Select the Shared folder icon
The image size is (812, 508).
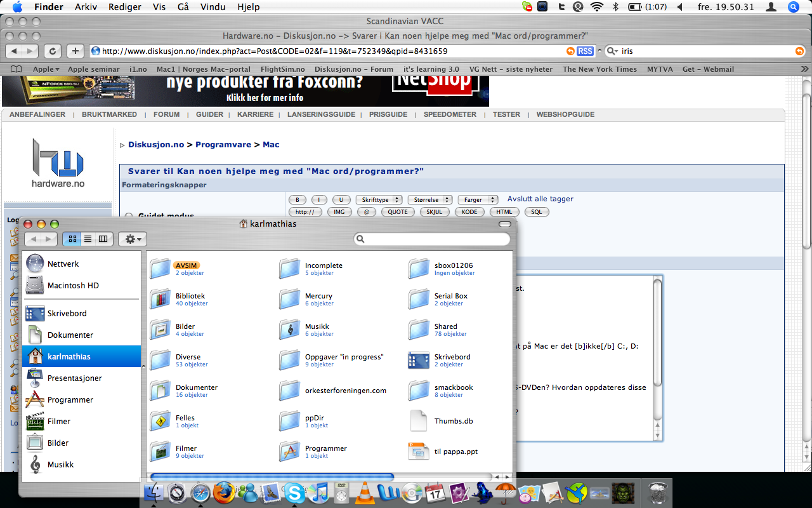tap(419, 330)
